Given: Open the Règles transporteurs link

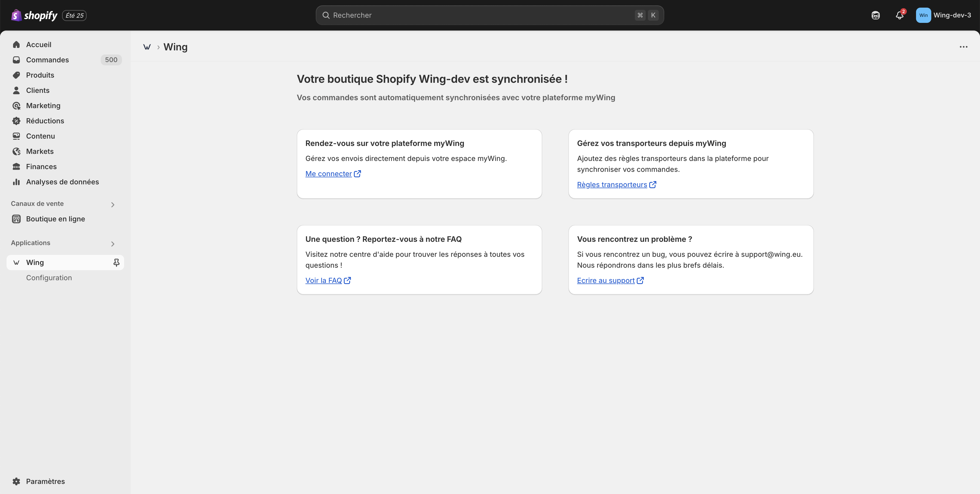Looking at the screenshot, I should (x=612, y=185).
